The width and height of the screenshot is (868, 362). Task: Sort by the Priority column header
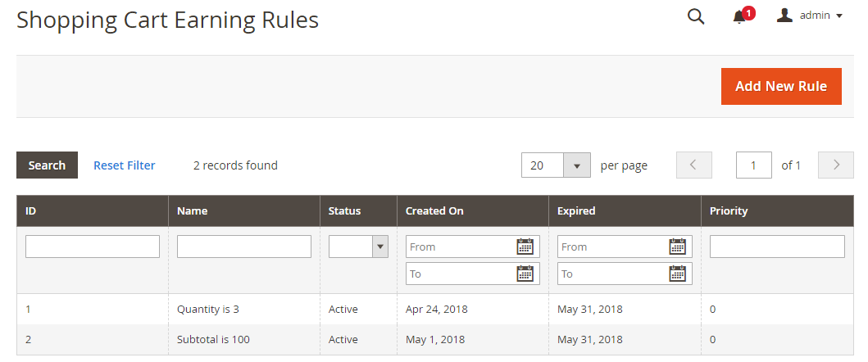pyautogui.click(x=729, y=210)
